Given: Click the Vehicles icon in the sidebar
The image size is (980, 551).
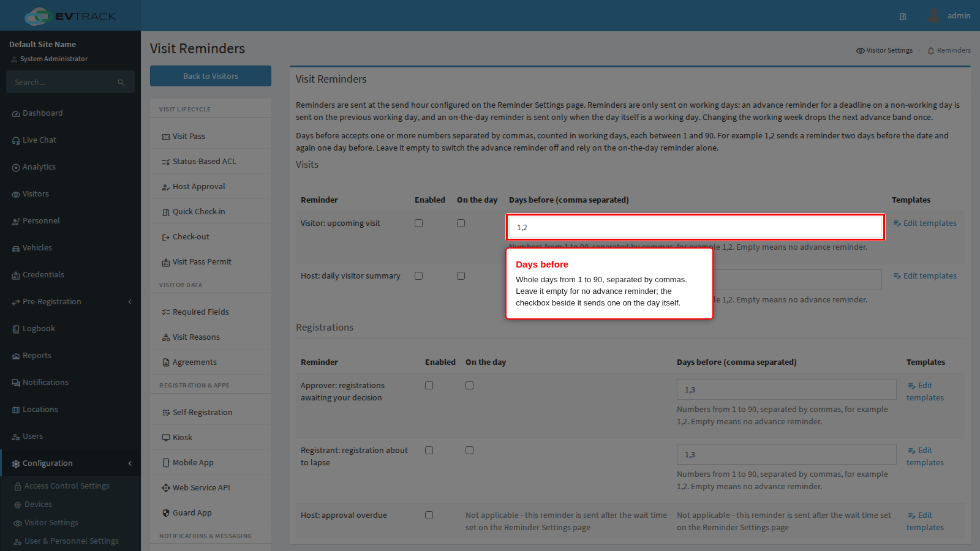Looking at the screenshot, I should point(16,249).
